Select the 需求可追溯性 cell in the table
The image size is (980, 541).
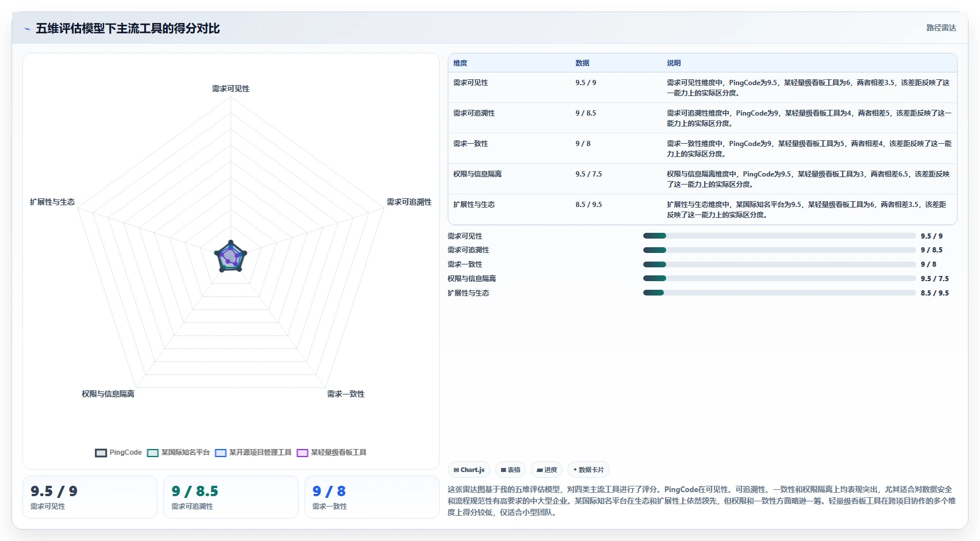[x=474, y=113]
